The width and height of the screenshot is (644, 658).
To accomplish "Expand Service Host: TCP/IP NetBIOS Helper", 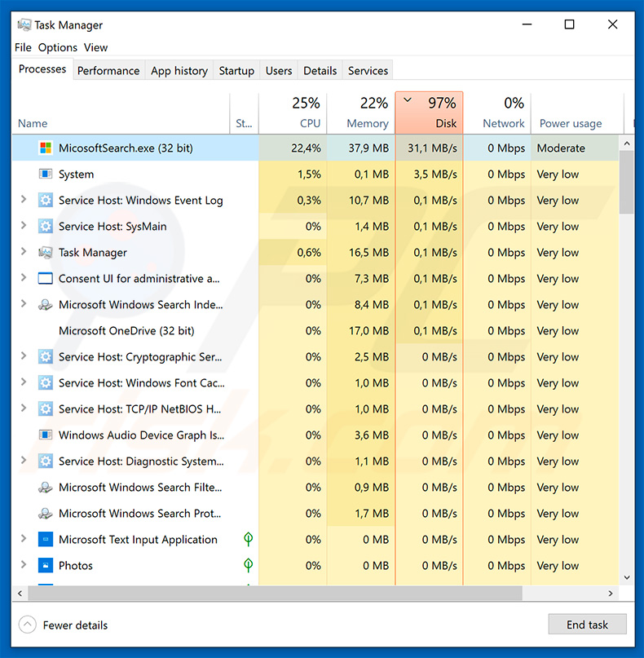I will [24, 408].
